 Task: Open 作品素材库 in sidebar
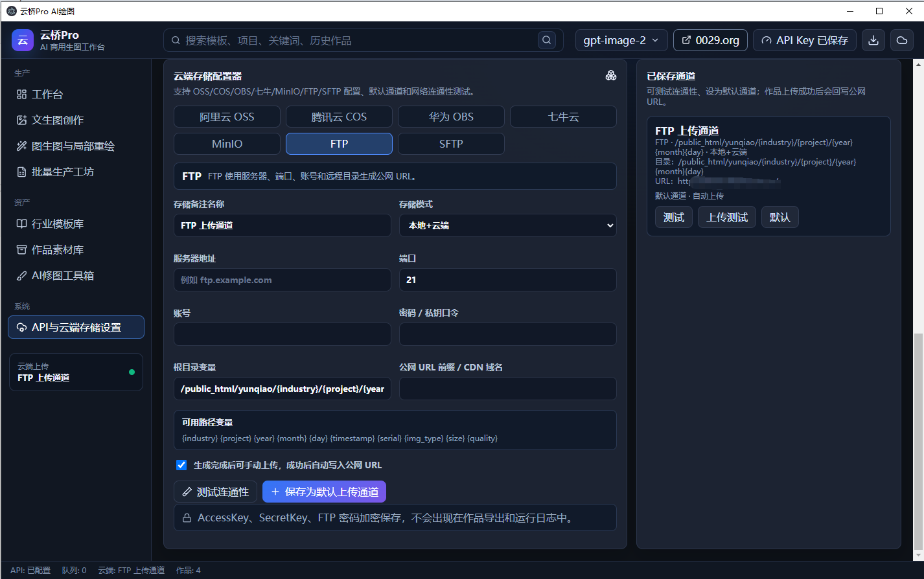point(76,250)
